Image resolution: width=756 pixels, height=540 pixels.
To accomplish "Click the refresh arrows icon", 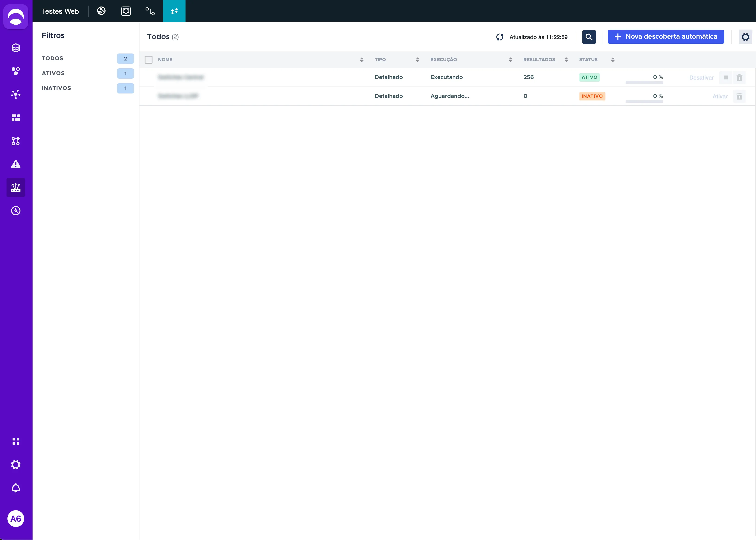I will [499, 37].
